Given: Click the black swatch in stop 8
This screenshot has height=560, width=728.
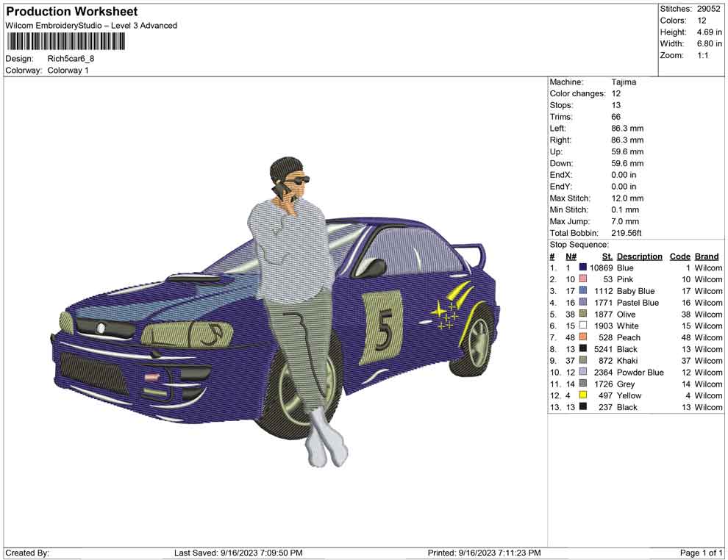Looking at the screenshot, I should pos(582,348).
